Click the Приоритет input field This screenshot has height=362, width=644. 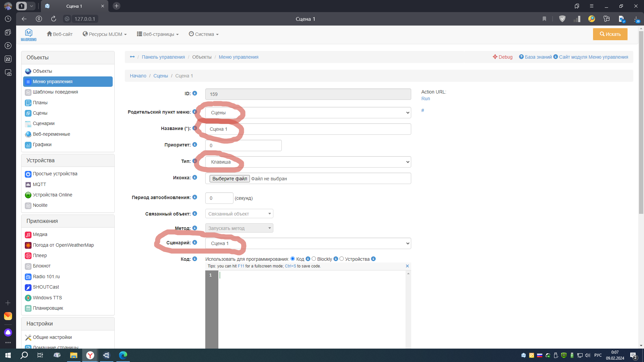tap(243, 146)
